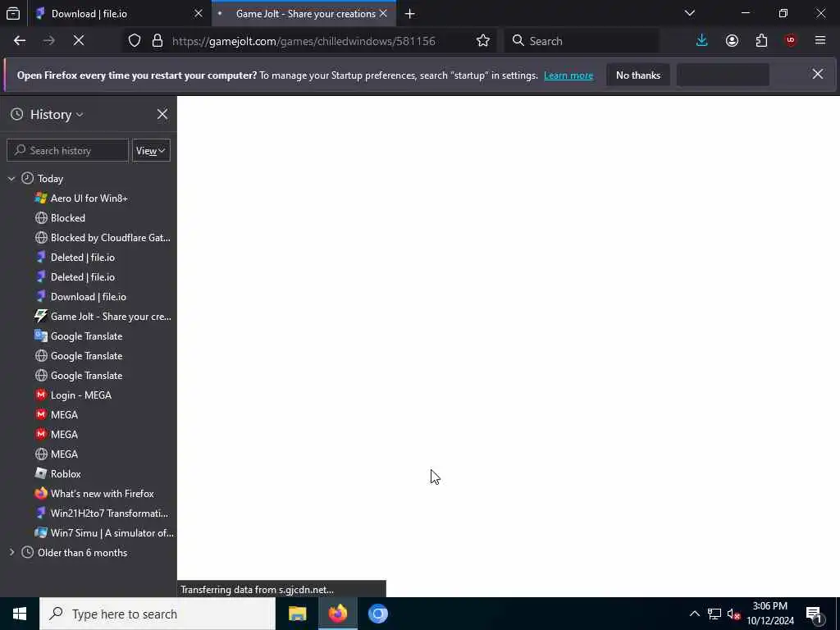Click the Search history field
840x630 pixels.
point(67,151)
